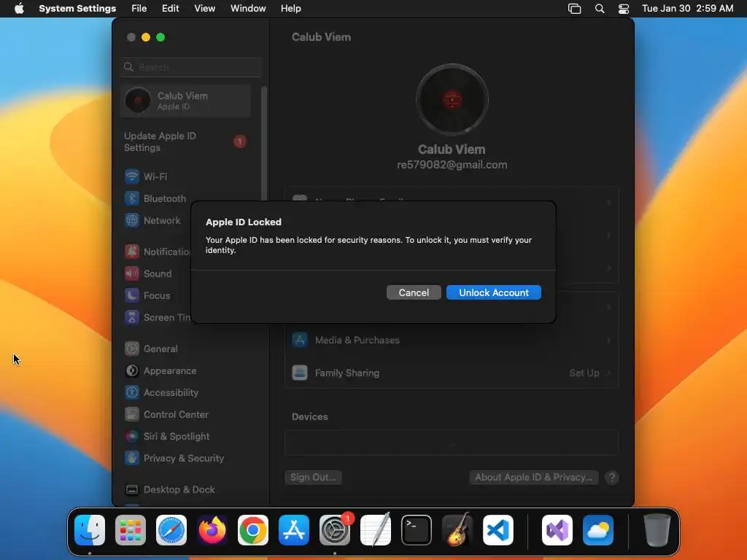This screenshot has height=560, width=747.
Task: Click System Settings icon in the Dock
Action: pyautogui.click(x=334, y=529)
